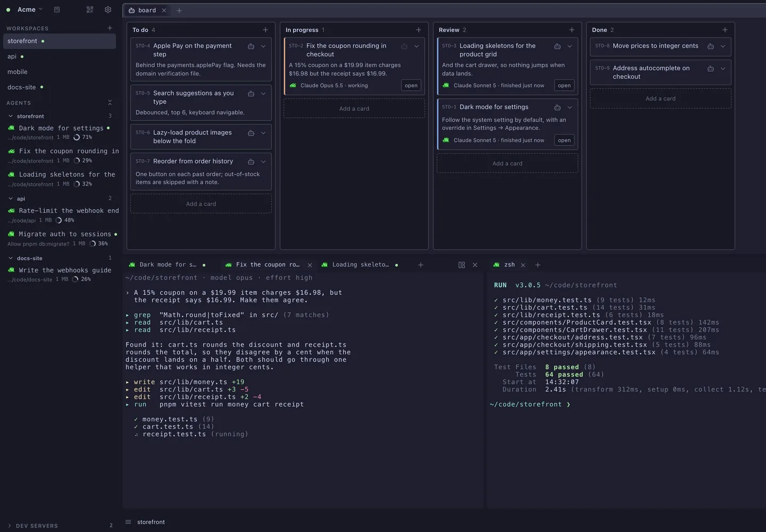
Task: Click the robot icon on Lazy-load product images card
Action: point(251,133)
